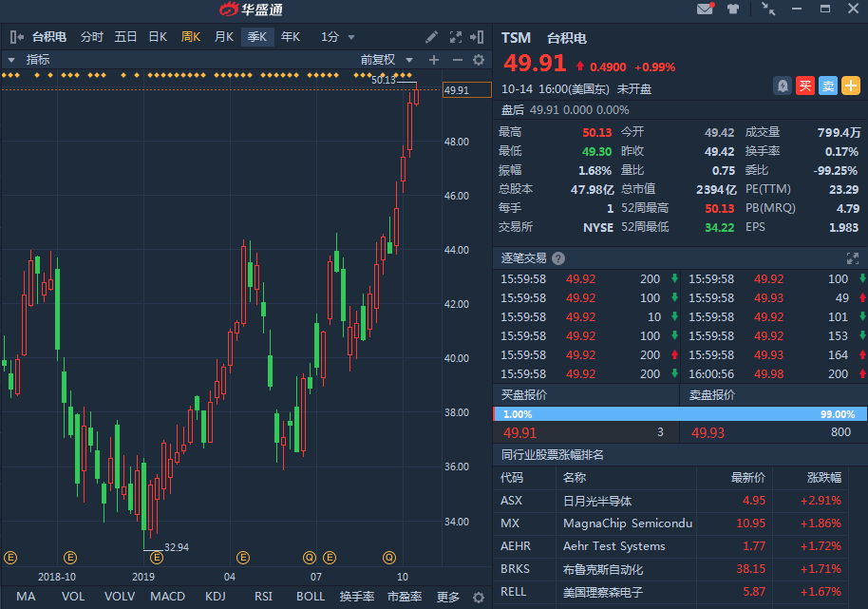Open chart settings gear icon

pos(479,60)
